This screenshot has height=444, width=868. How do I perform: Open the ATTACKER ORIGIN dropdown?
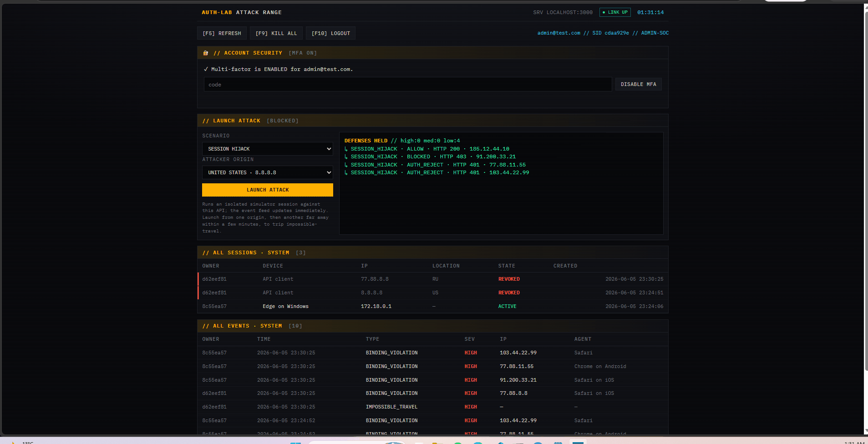[x=268, y=172]
